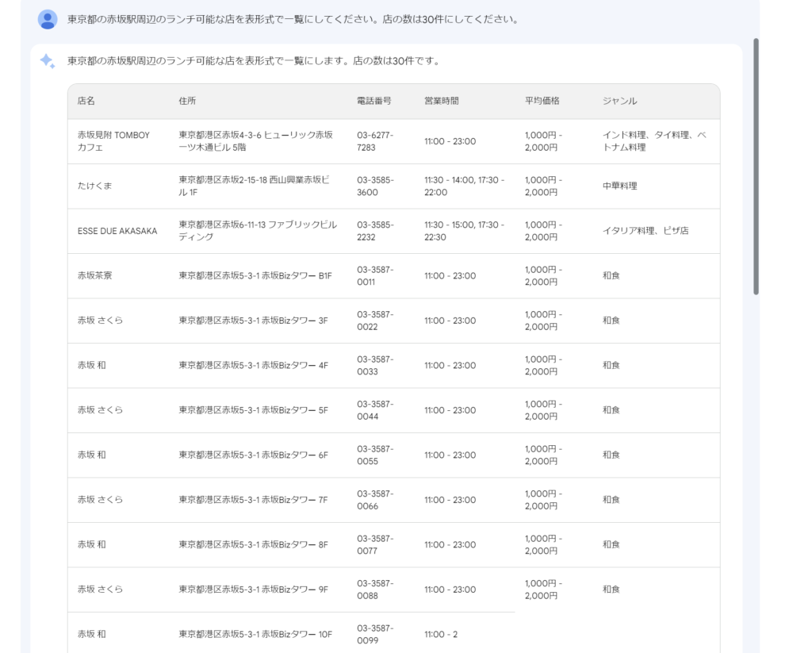This screenshot has width=812, height=653.
Task: Click phone number 03-3587-0077
Action: coord(375,544)
